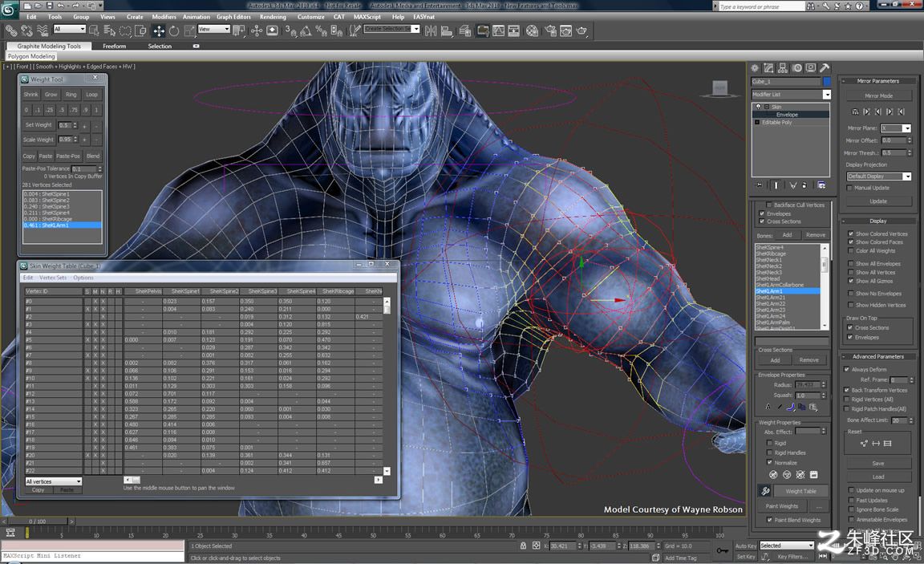Open the Selected key filter dropdown
Viewport: 924px width, 564px height.
[x=786, y=546]
